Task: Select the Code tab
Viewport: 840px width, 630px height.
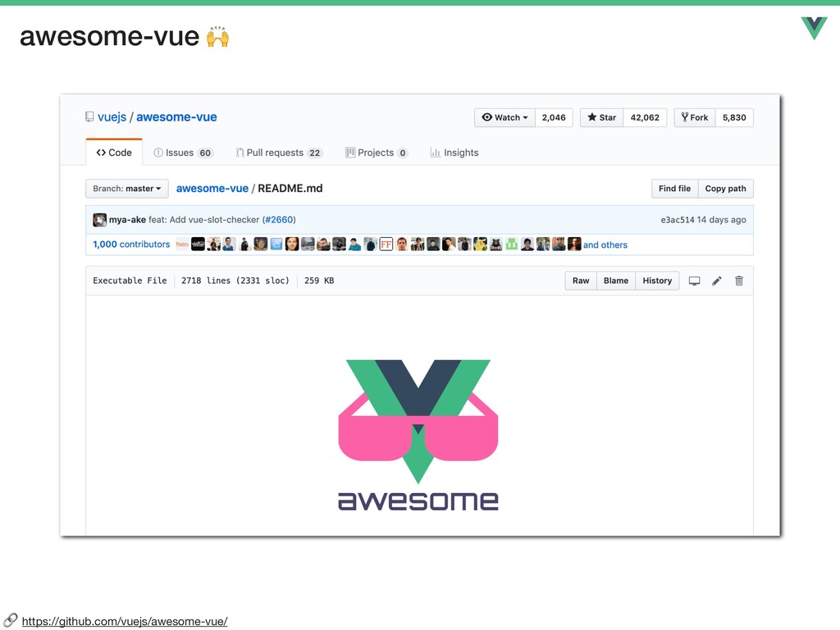Action: (114, 153)
